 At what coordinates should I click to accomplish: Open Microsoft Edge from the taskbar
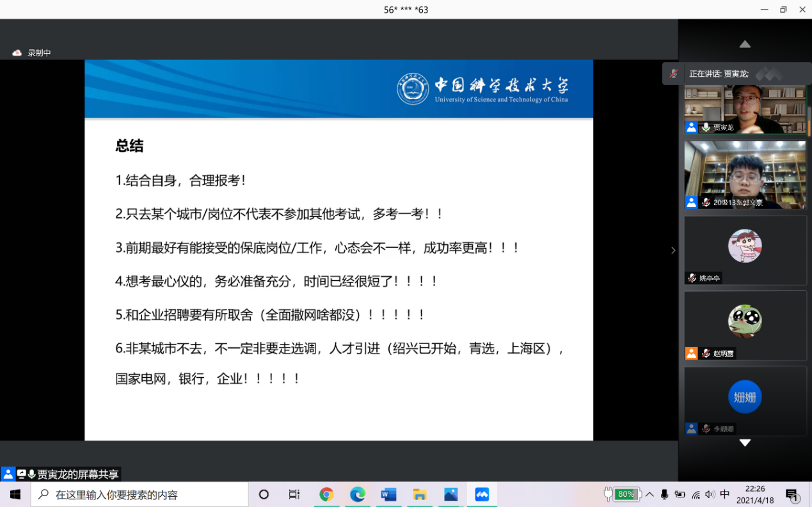[x=357, y=494]
